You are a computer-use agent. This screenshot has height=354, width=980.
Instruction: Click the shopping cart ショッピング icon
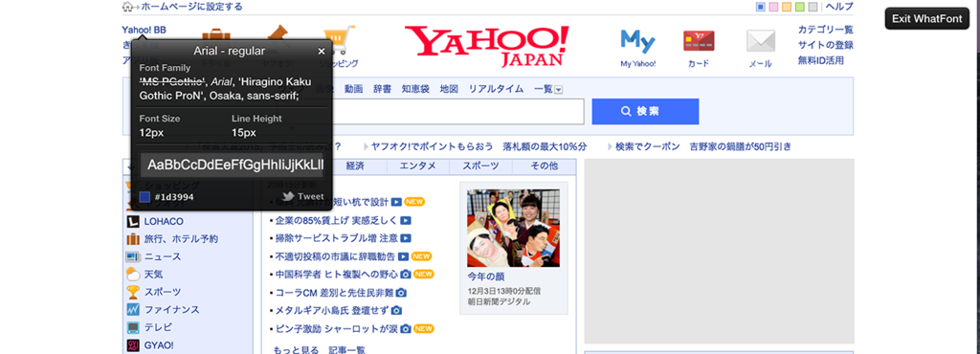pyautogui.click(x=339, y=40)
